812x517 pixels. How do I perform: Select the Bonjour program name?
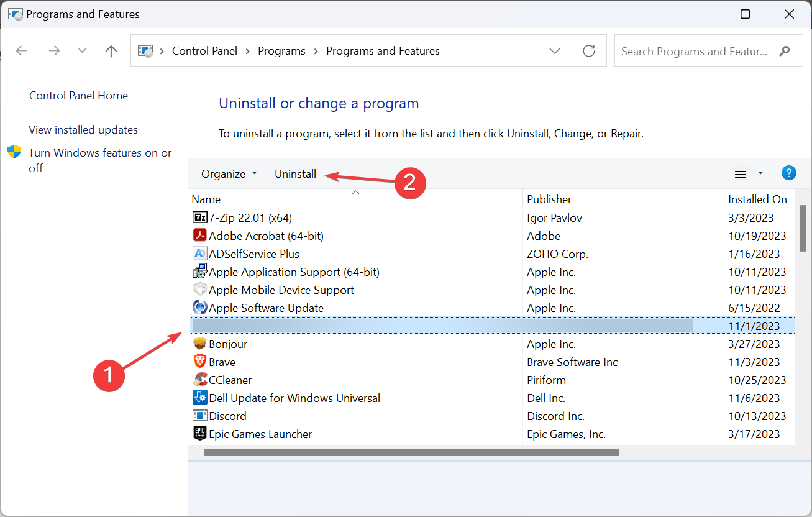click(228, 344)
